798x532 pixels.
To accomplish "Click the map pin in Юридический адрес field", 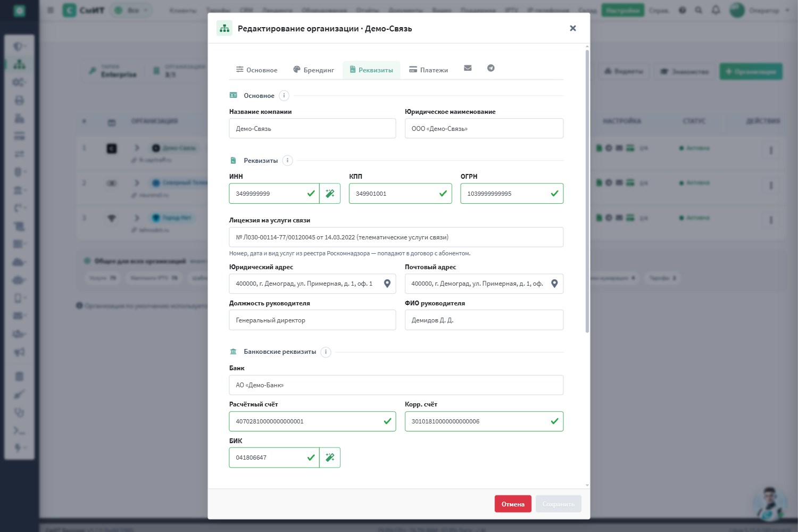I will tap(387, 284).
